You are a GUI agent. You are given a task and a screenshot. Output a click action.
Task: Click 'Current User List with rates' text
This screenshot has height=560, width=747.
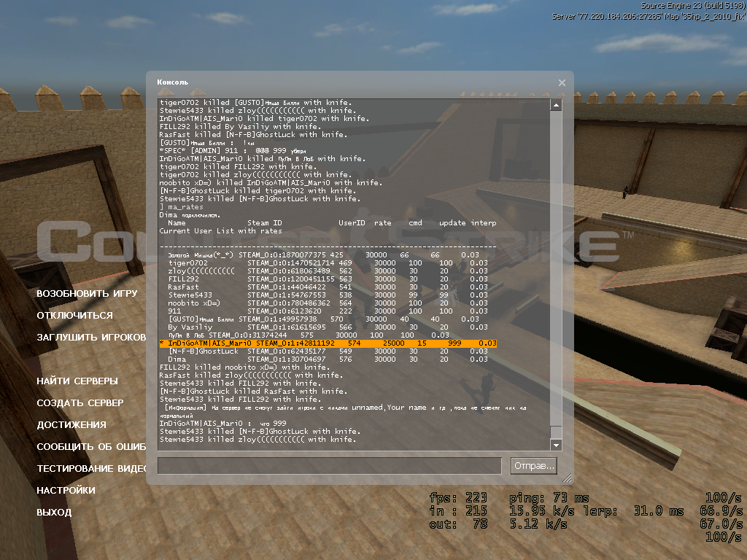pyautogui.click(x=220, y=231)
